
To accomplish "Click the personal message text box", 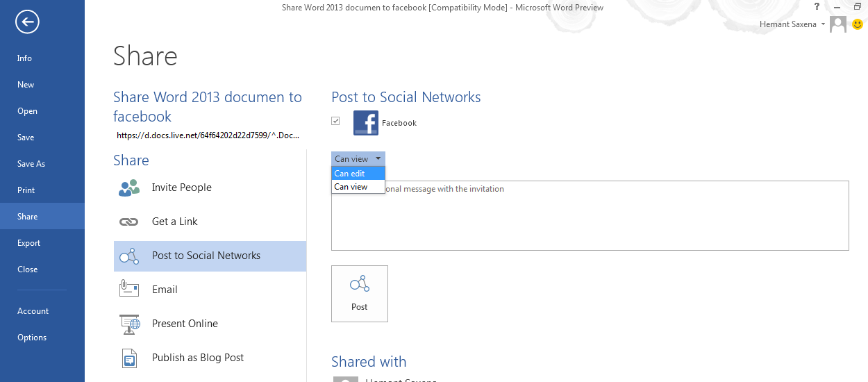I will click(x=590, y=222).
